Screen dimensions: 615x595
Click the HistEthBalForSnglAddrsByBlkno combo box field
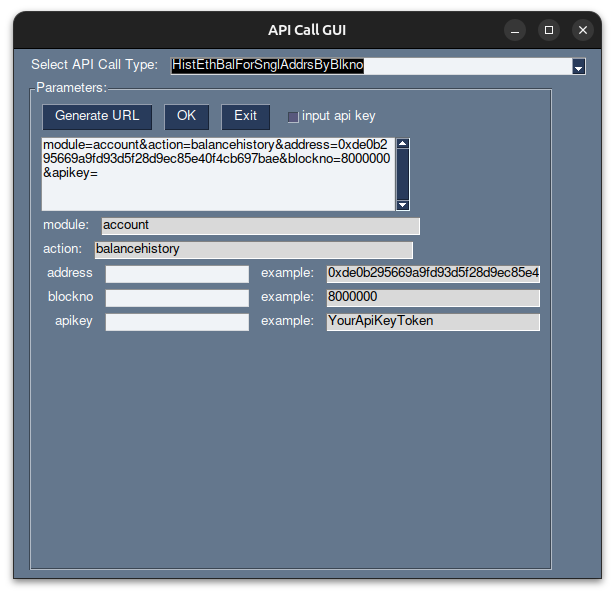[370, 66]
